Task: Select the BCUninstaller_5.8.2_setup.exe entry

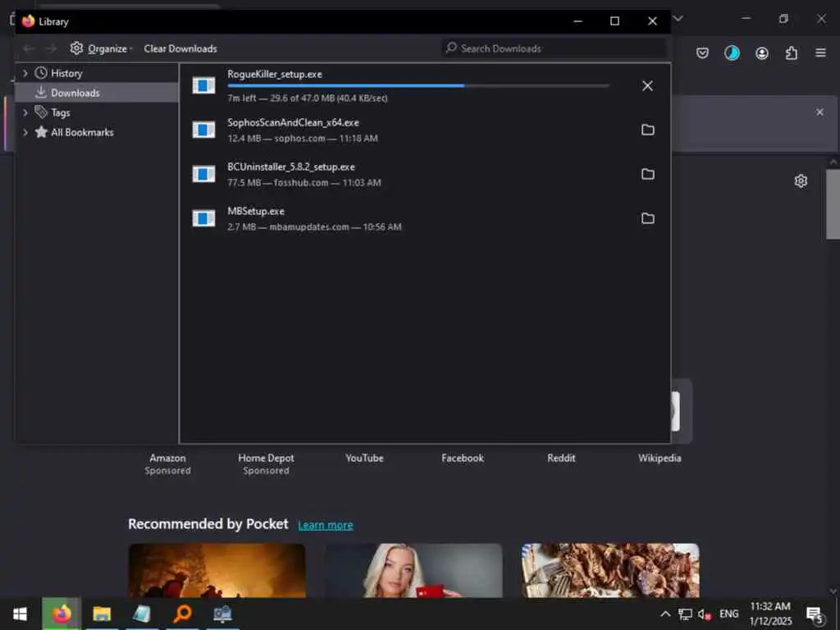Action: click(424, 174)
